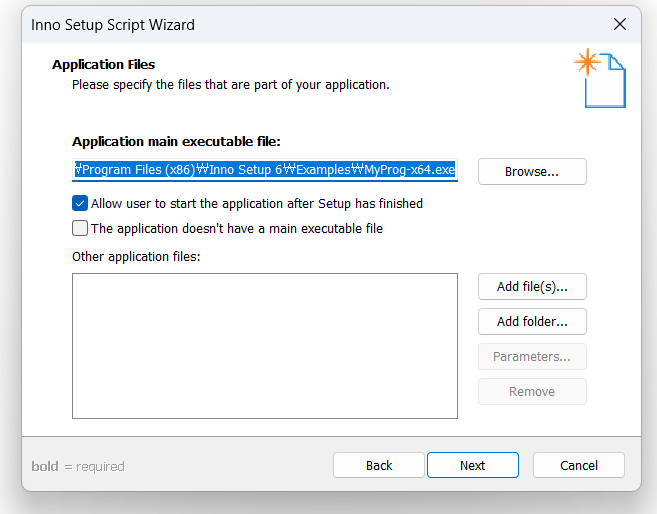This screenshot has width=657, height=514.
Task: Proceed with the Next button
Action: point(473,465)
